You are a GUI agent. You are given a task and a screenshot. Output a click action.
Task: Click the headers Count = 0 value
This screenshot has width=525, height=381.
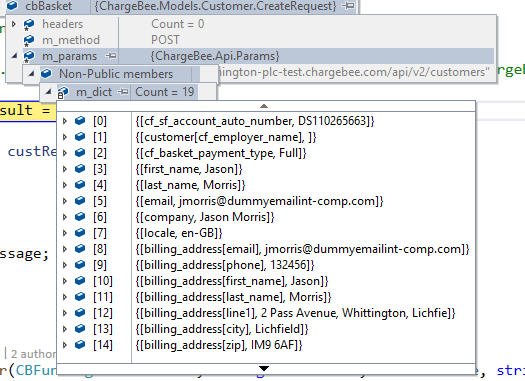pos(177,24)
